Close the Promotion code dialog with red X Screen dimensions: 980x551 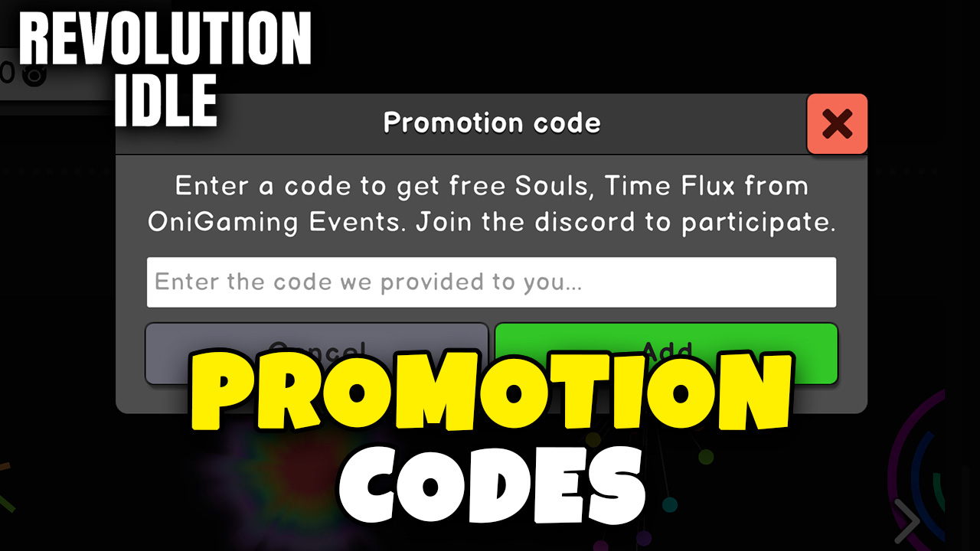tap(837, 124)
